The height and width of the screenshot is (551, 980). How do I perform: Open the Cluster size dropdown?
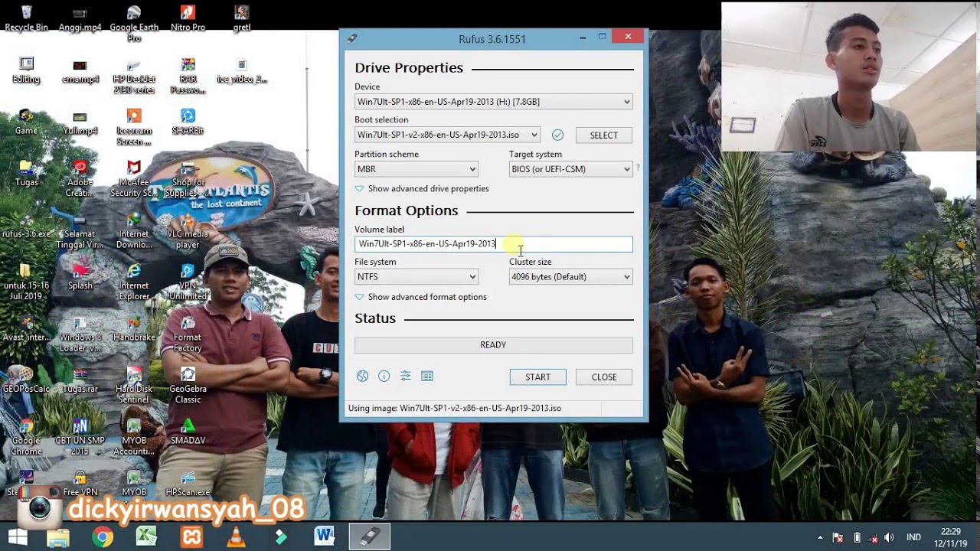pos(571,277)
